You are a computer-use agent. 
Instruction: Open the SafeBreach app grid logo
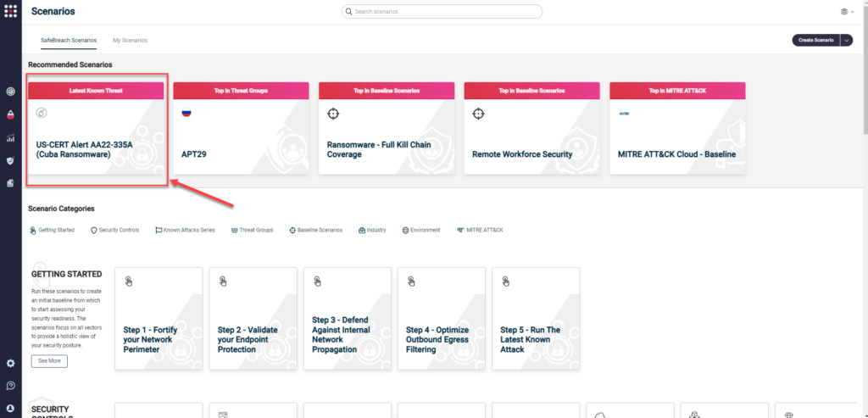[10, 12]
